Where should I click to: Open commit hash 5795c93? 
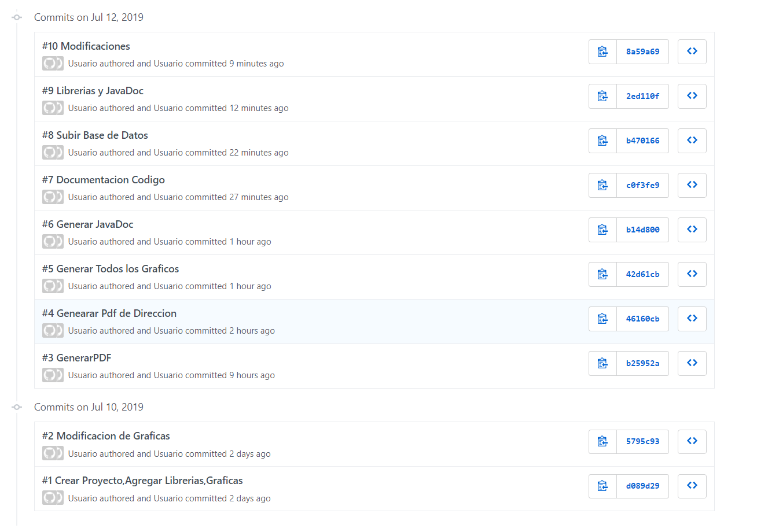(x=642, y=441)
